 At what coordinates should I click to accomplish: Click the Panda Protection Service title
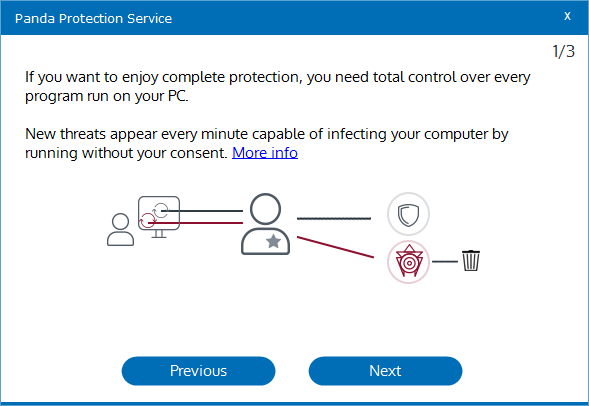[93, 18]
